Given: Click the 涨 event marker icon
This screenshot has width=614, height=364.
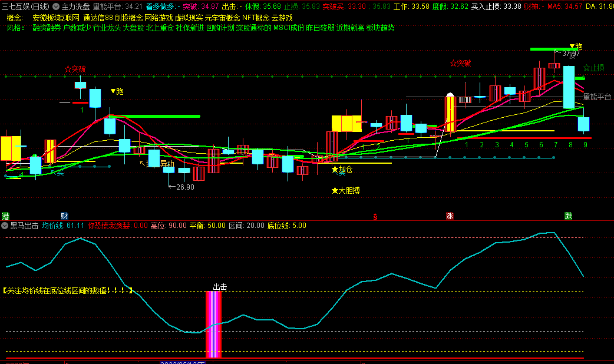Looking at the screenshot, I should tap(450, 216).
